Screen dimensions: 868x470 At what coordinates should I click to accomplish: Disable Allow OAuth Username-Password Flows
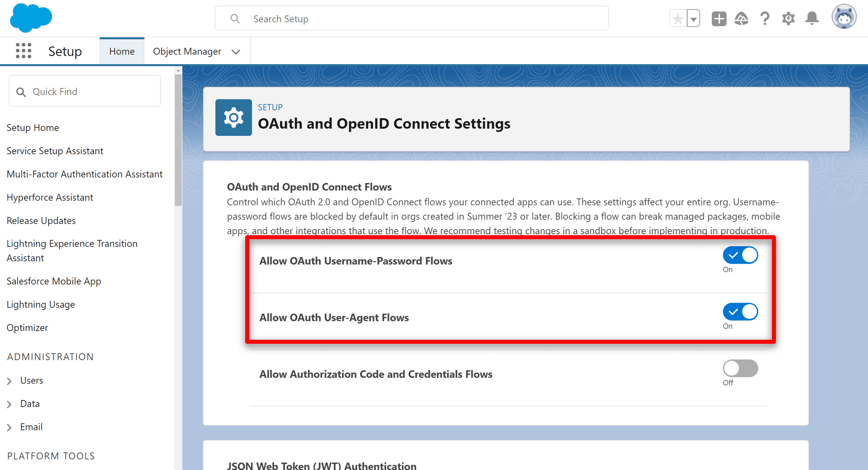(740, 255)
